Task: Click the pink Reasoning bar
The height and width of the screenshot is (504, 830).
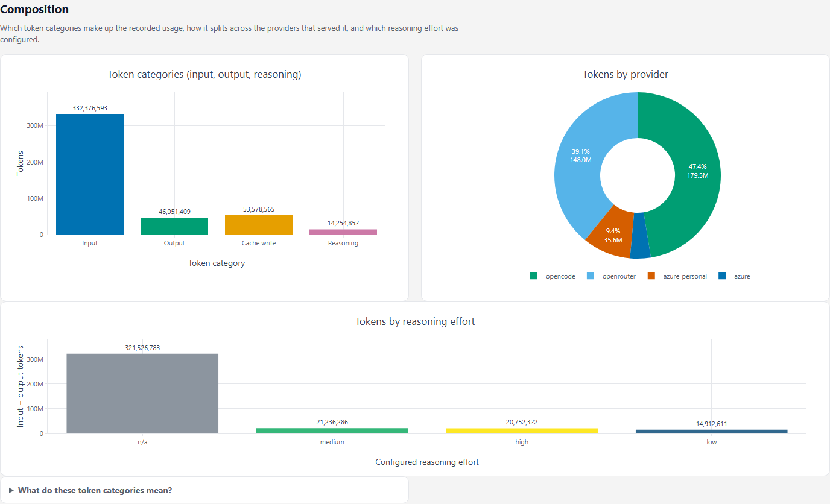Action: point(343,232)
